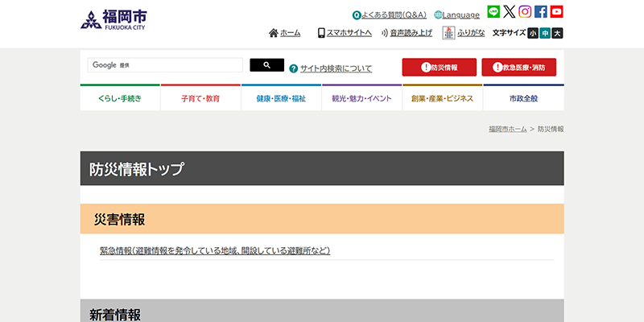Click the home house icon
This screenshot has width=644, height=322.
coord(274,33)
